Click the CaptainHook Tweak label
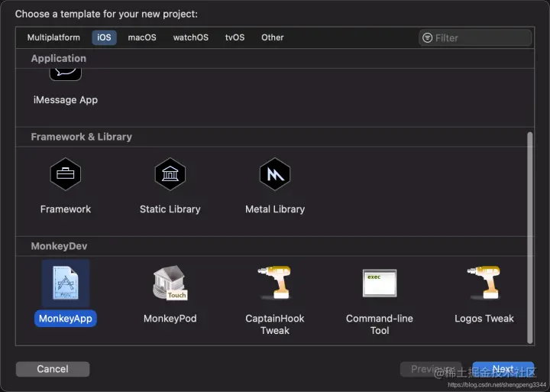 click(x=275, y=324)
